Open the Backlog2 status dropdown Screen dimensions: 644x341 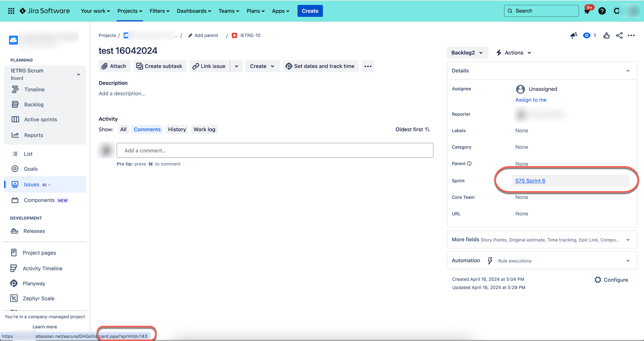[467, 53]
